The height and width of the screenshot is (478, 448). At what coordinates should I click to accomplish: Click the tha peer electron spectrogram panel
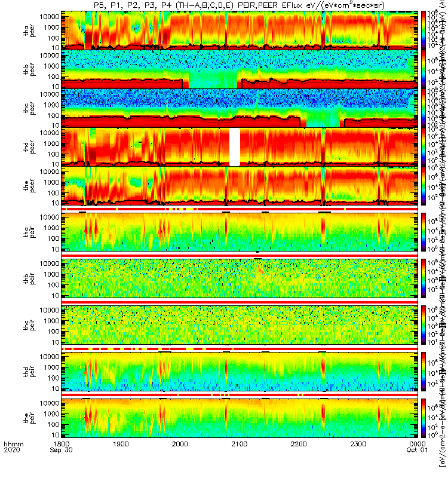(240, 30)
